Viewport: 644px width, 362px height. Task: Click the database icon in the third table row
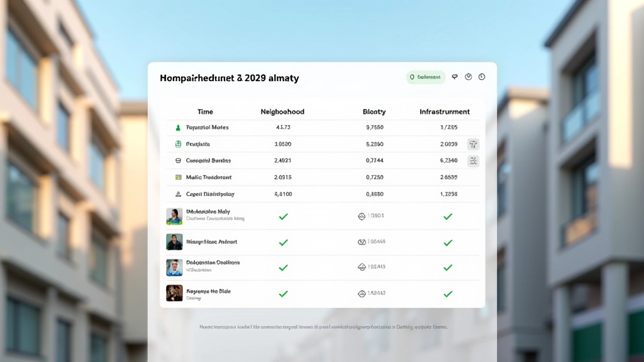coord(178,161)
